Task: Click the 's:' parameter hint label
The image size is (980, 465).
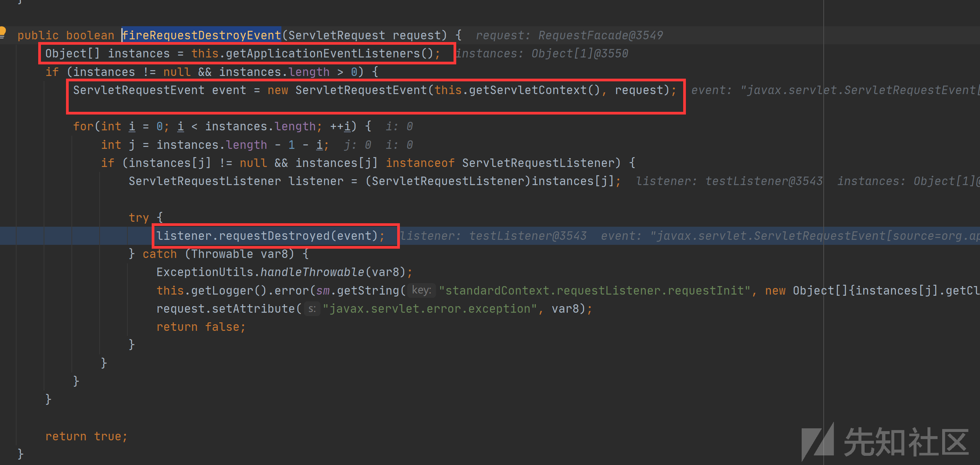Action: tap(312, 308)
